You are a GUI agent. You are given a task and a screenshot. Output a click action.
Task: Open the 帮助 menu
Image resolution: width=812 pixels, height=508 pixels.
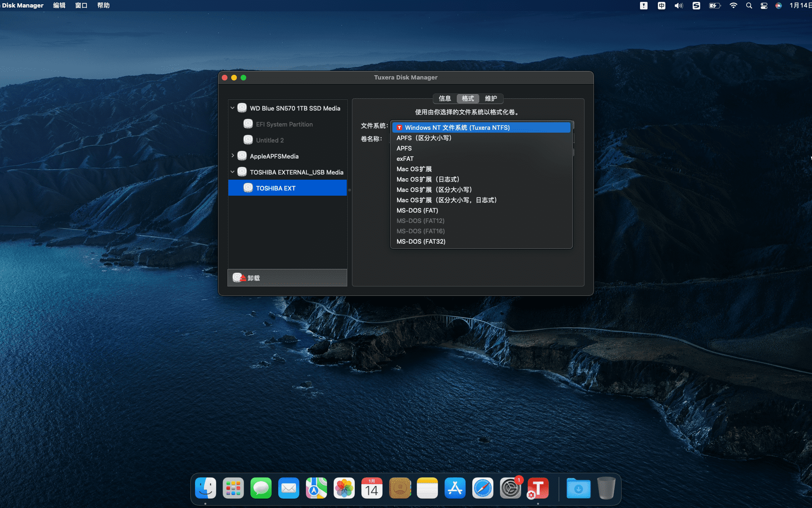click(103, 5)
